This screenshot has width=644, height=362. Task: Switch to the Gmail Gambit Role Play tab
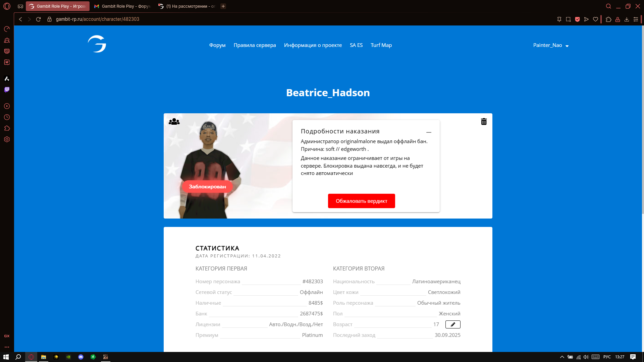(x=123, y=6)
